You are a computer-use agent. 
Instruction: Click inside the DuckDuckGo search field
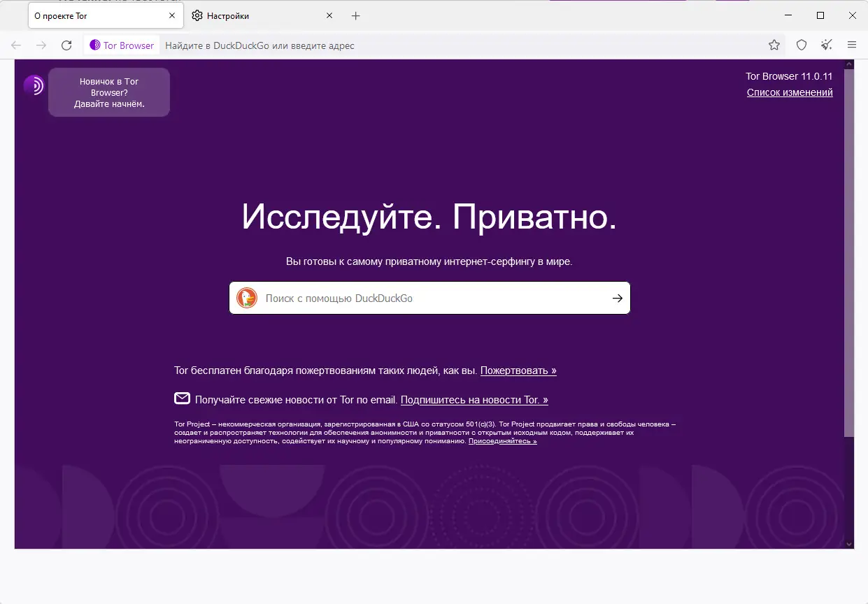click(x=420, y=297)
